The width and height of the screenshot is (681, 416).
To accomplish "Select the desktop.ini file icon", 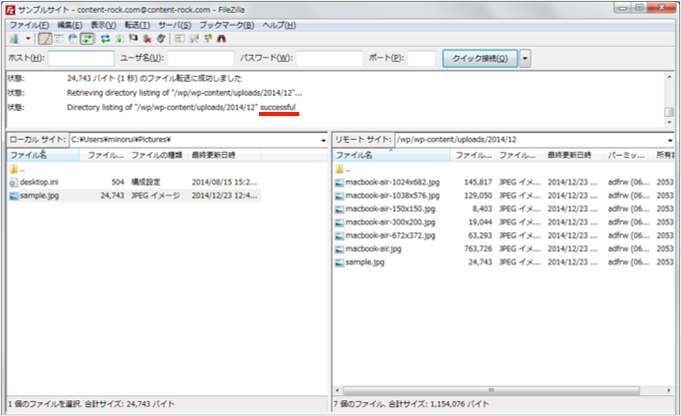I will coord(14,182).
